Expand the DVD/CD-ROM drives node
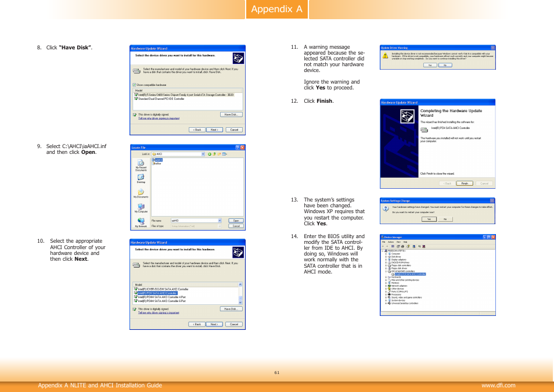The width and height of the screenshot is (554, 392). point(386,262)
